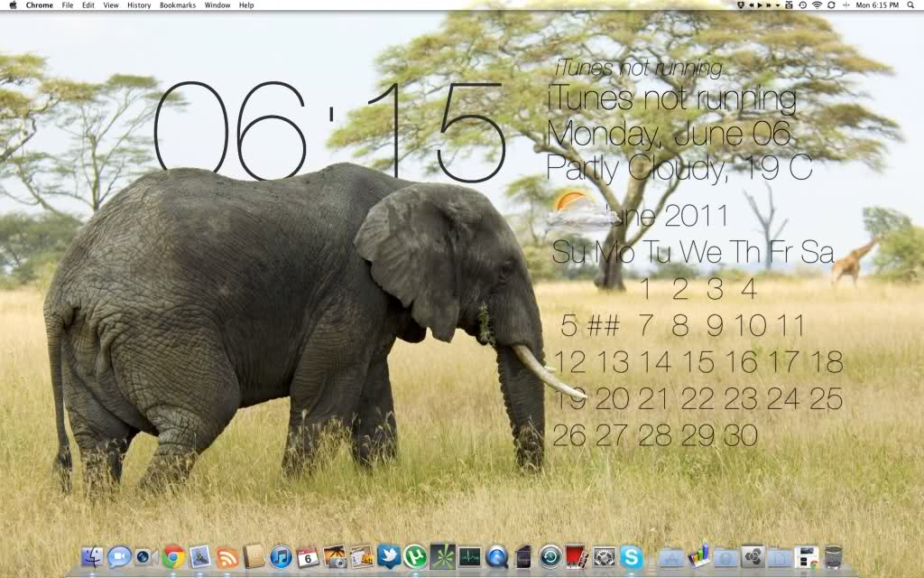Open the Apple menu
924x578 pixels.
(13, 5)
